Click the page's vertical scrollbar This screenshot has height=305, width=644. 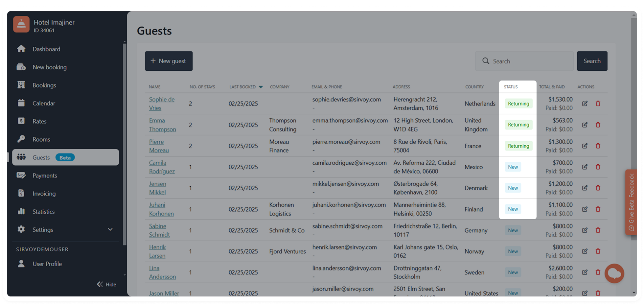[634, 131]
